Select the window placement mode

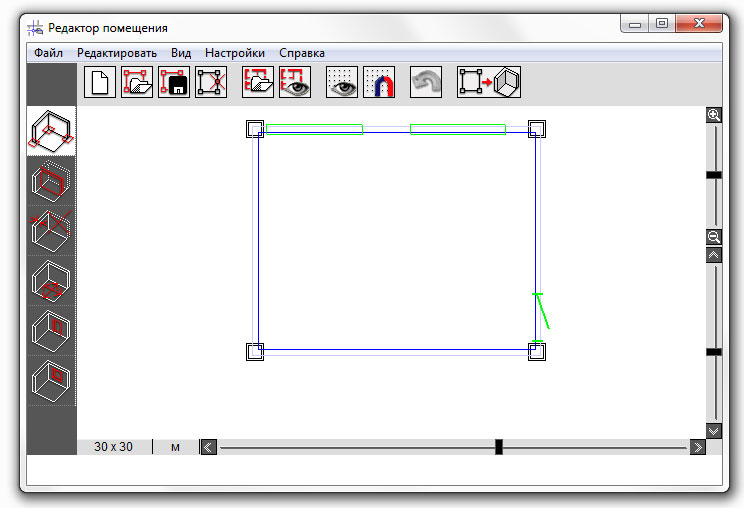pyautogui.click(x=51, y=380)
